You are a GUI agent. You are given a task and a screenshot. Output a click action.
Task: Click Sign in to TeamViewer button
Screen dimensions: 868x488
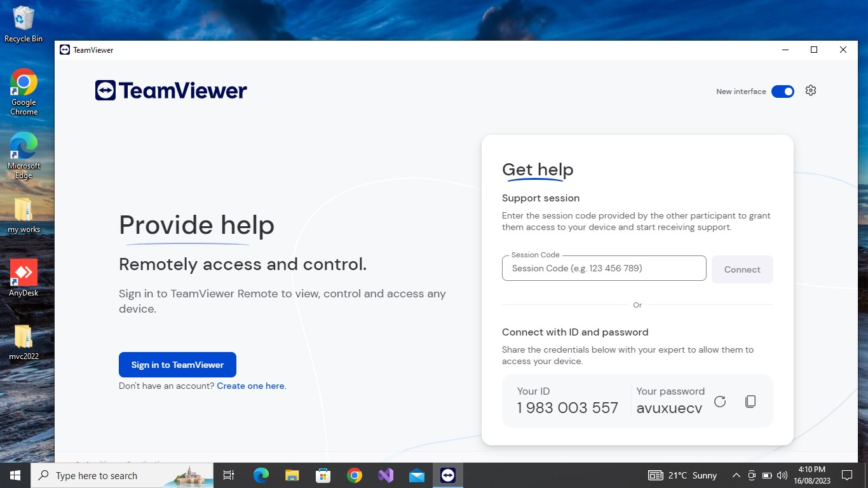(177, 365)
